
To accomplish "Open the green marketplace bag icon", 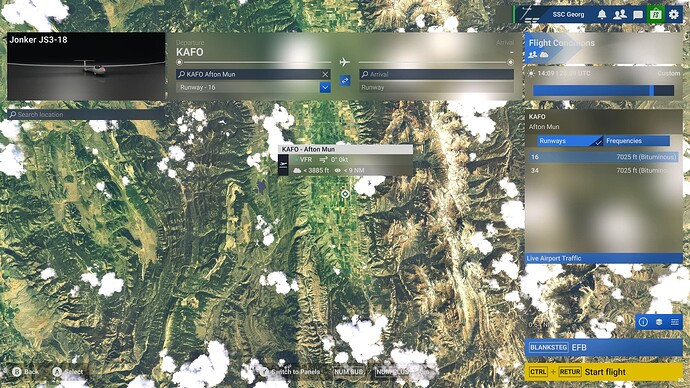I will coord(656,15).
